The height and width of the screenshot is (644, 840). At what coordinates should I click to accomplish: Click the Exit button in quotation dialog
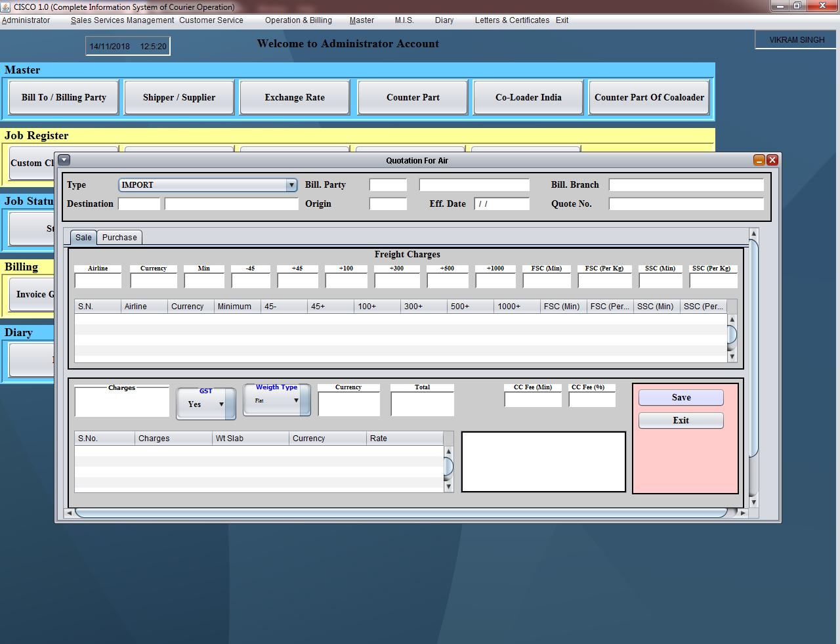tap(681, 421)
